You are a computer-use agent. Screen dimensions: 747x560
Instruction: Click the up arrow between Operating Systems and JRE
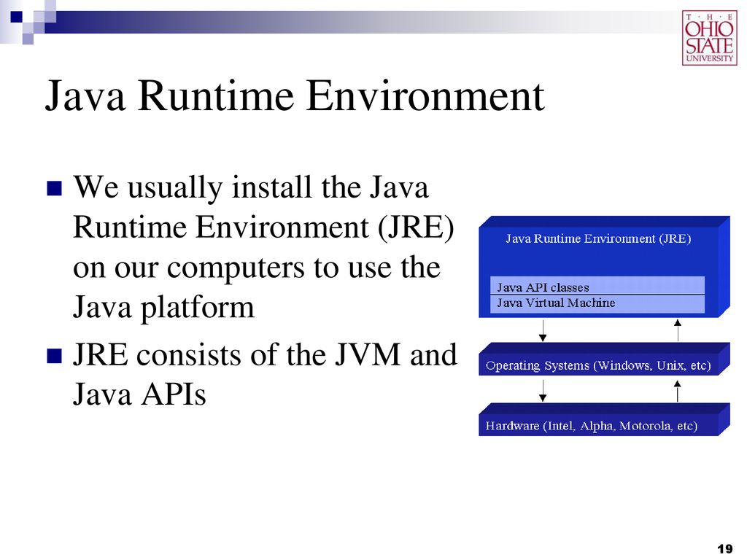click(678, 330)
